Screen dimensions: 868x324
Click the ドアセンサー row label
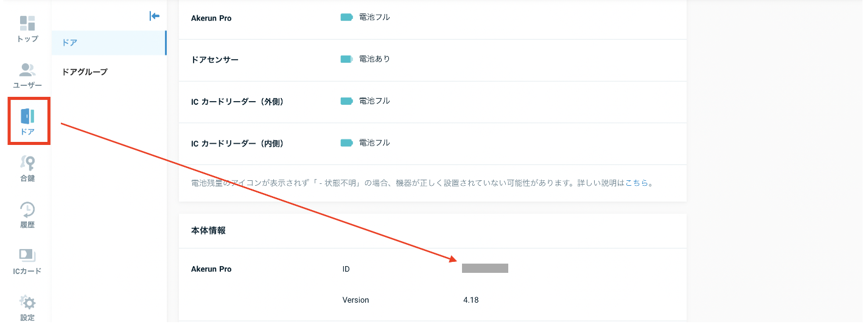(x=215, y=60)
